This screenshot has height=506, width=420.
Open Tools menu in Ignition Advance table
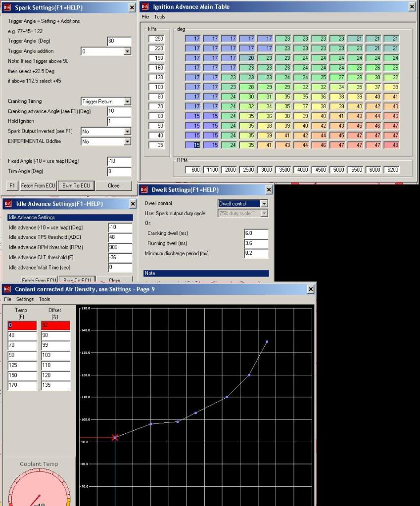(x=160, y=17)
